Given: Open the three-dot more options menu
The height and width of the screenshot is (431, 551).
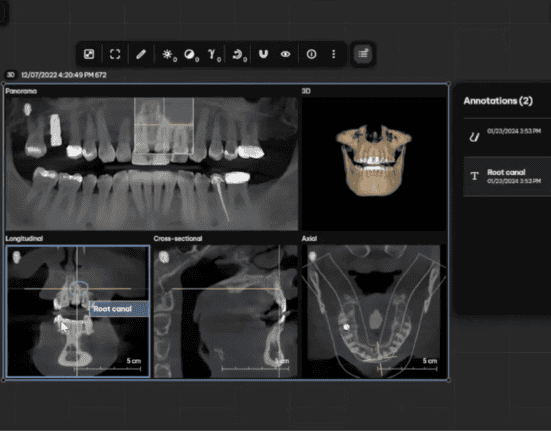Looking at the screenshot, I should [333, 54].
